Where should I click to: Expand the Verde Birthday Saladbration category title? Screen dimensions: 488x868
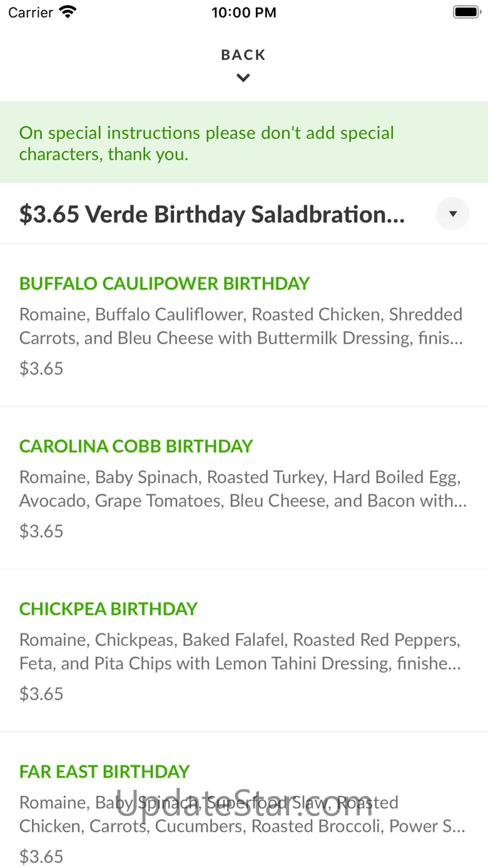tap(212, 215)
